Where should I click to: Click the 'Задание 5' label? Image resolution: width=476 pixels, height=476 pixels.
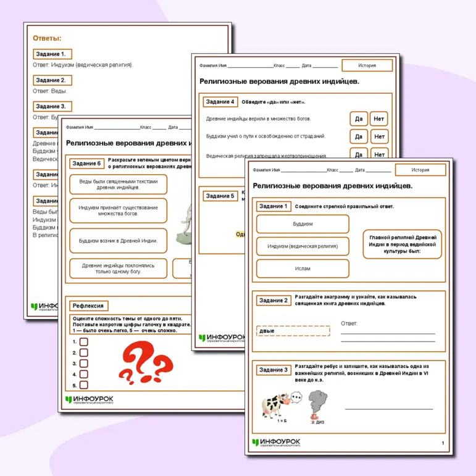[x=220, y=196]
